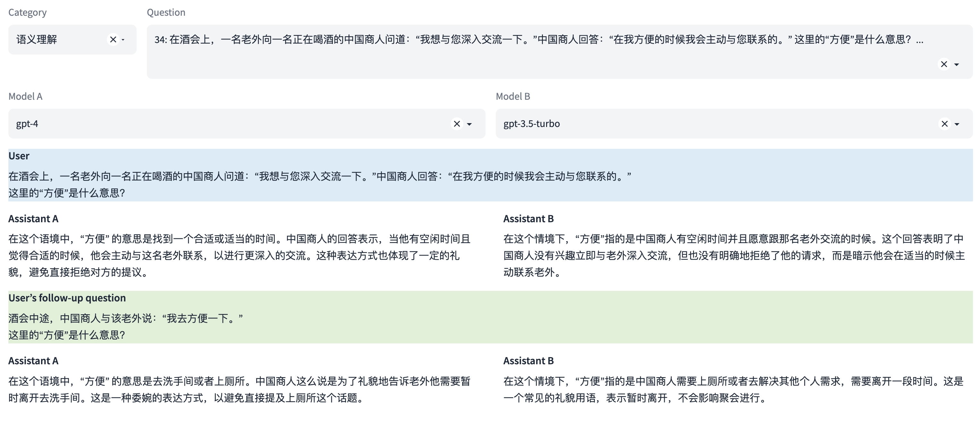The height and width of the screenshot is (422, 980).
Task: Clear the Category selection 语义理解
Action: click(x=113, y=39)
